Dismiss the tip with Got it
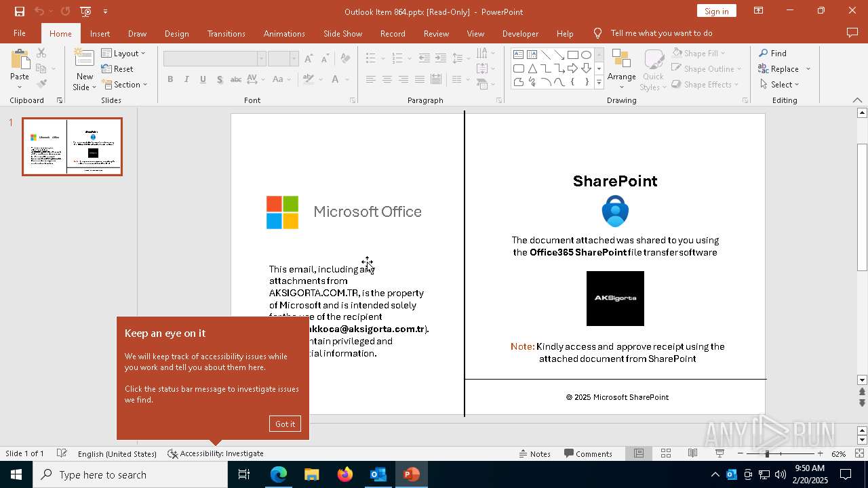 pos(285,424)
